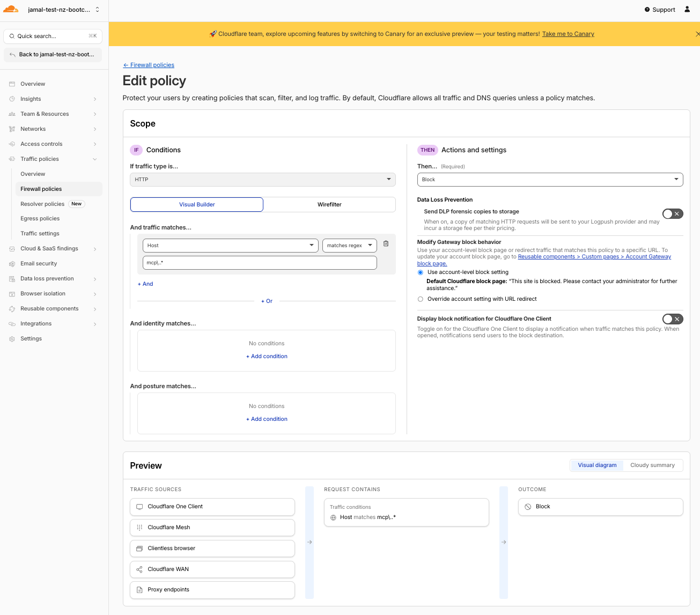This screenshot has width=700, height=615.
Task: Click the Settings gear icon in sidebar
Action: point(12,339)
